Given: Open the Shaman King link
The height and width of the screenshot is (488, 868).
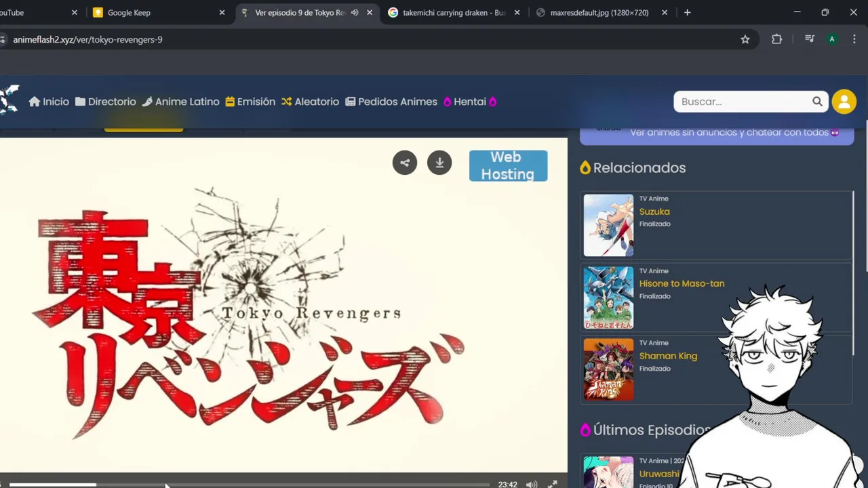Looking at the screenshot, I should tap(668, 356).
